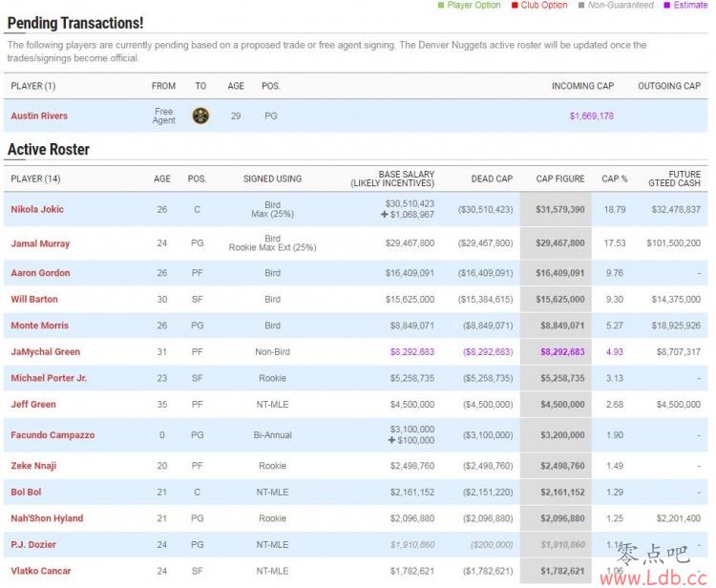Click the red Club Option legend swatch

[x=515, y=5]
